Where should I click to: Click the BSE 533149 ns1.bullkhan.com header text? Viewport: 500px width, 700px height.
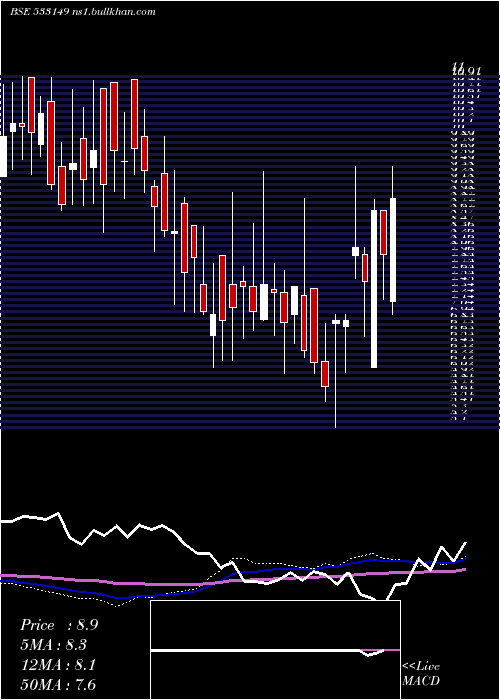click(83, 12)
